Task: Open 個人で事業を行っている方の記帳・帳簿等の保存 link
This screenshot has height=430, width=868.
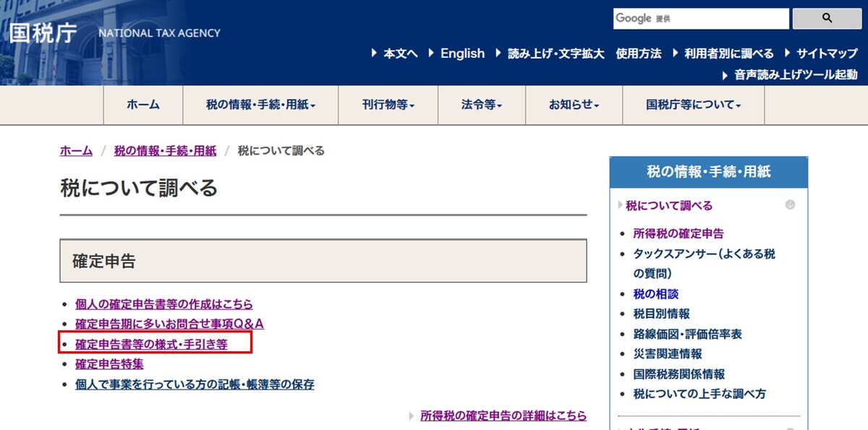Action: [195, 384]
